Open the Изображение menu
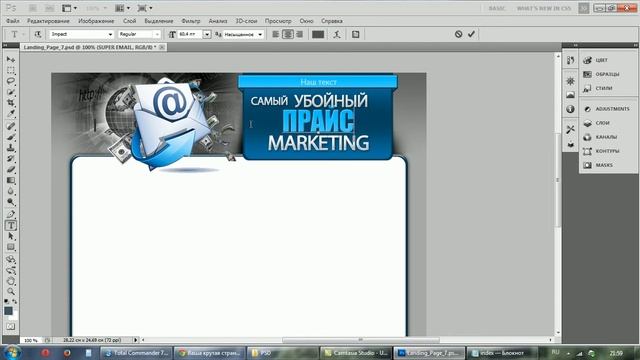This screenshot has width=640, height=360. pyautogui.click(x=96, y=21)
